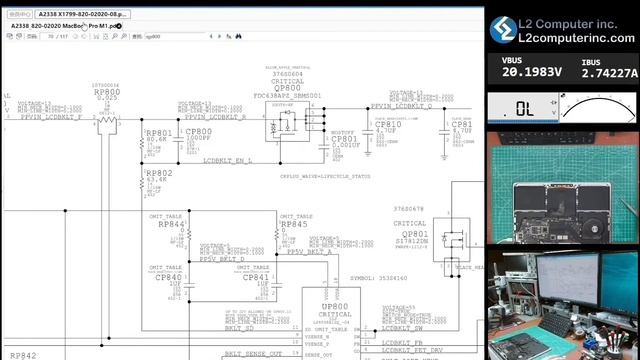This screenshot has height=360, width=640.
Task: Click the RP842 label at bottom left
Action: pyautogui.click(x=23, y=356)
